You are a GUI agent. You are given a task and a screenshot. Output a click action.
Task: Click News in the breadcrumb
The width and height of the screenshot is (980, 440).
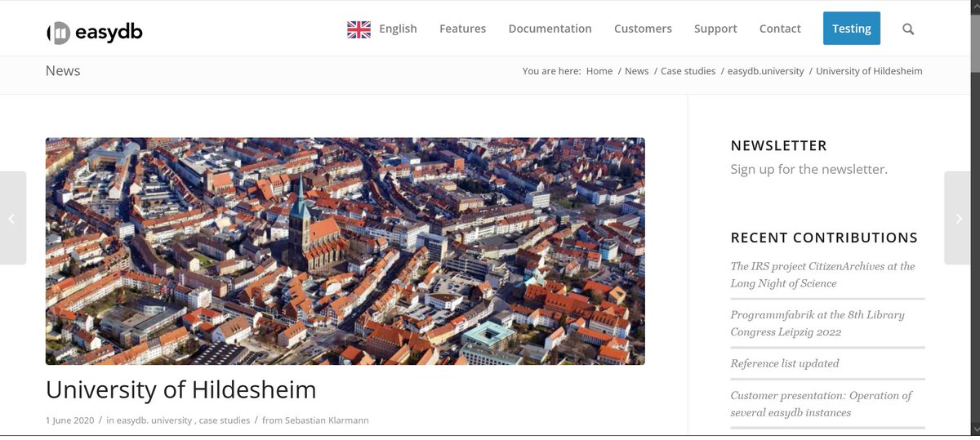[x=636, y=71]
